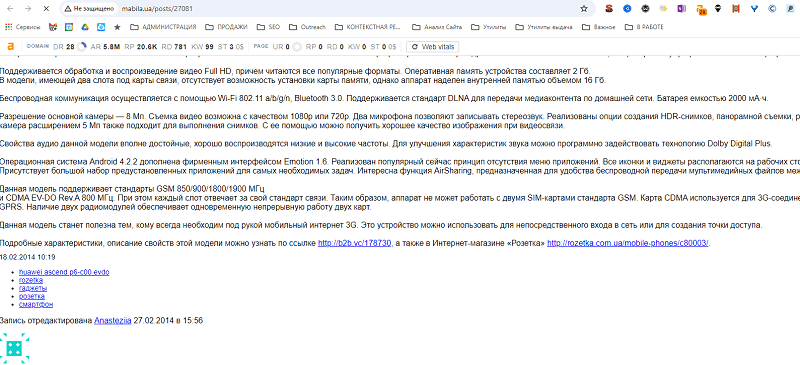Click the UR donut chart indicator

pyautogui.click(x=296, y=46)
